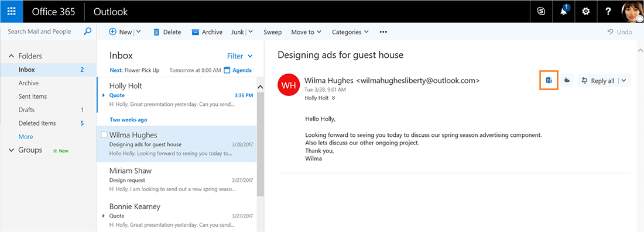Open the Move to menu
This screenshot has height=235, width=644.
[x=306, y=32]
